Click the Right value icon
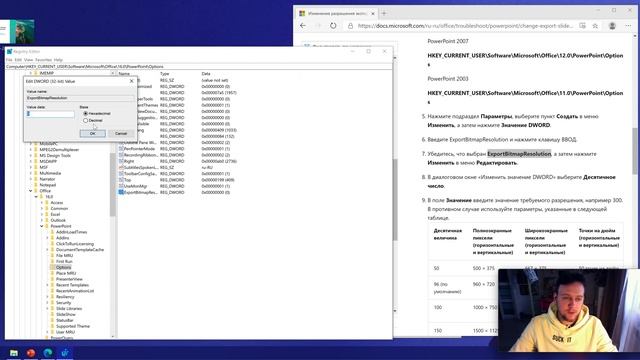This screenshot has width=640, height=360. pyautogui.click(x=121, y=161)
